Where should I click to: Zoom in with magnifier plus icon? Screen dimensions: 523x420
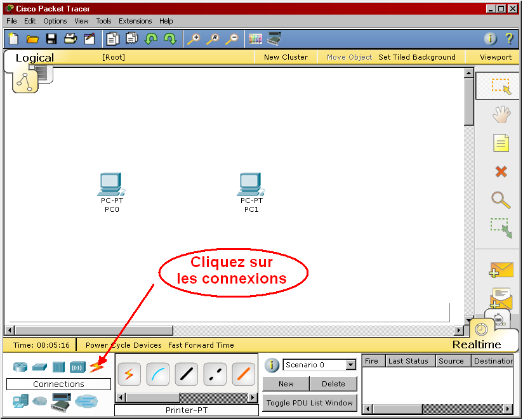[194, 39]
